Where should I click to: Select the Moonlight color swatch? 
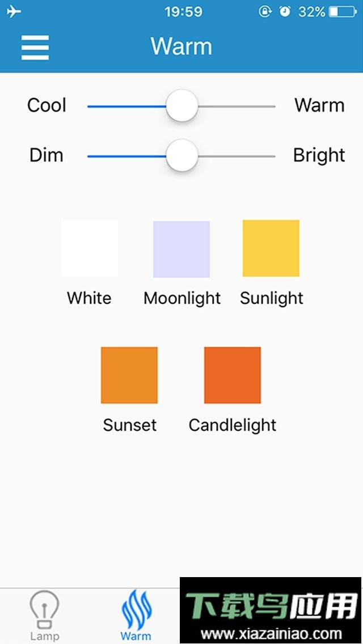[x=181, y=249]
